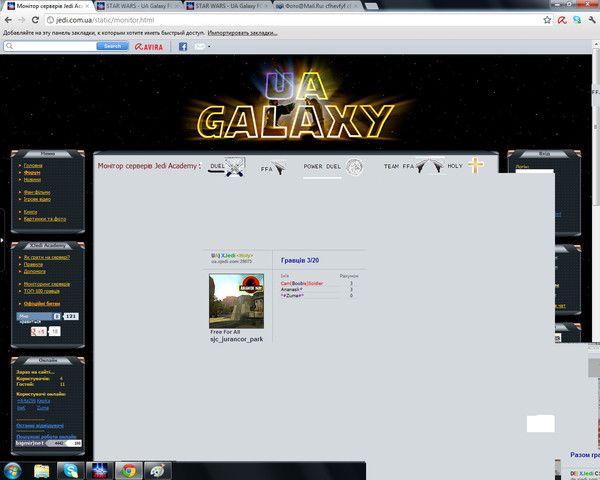600x480 pixels.
Task: Open Chrome wrench settings menu
Action: pos(592,20)
